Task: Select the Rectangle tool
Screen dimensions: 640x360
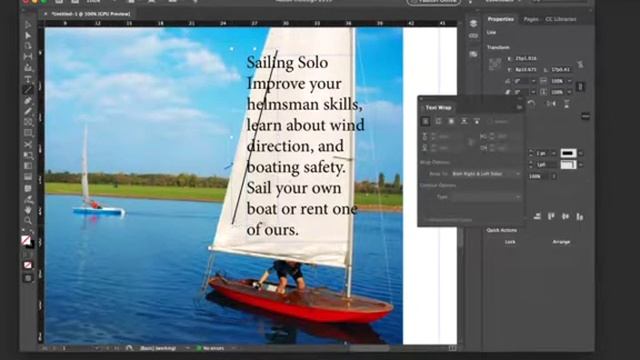Action: click(28, 133)
